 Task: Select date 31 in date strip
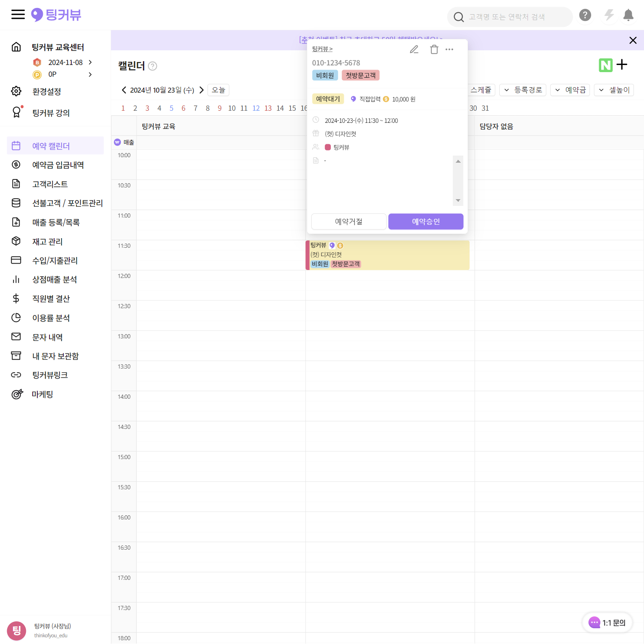(x=485, y=108)
